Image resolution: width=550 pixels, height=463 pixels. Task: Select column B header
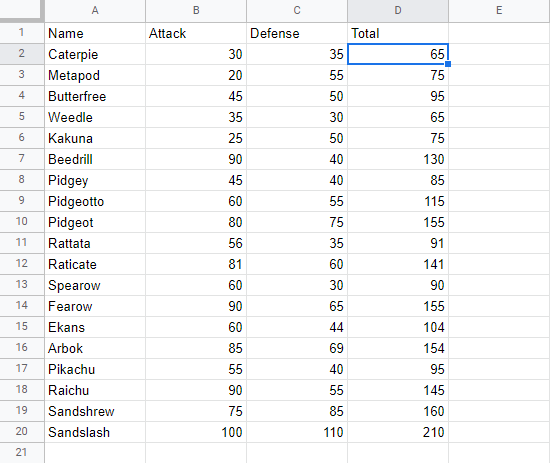[x=196, y=11]
